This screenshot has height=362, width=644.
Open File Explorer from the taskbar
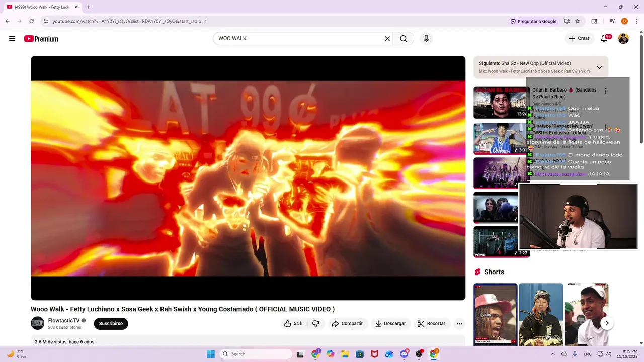tap(345, 354)
